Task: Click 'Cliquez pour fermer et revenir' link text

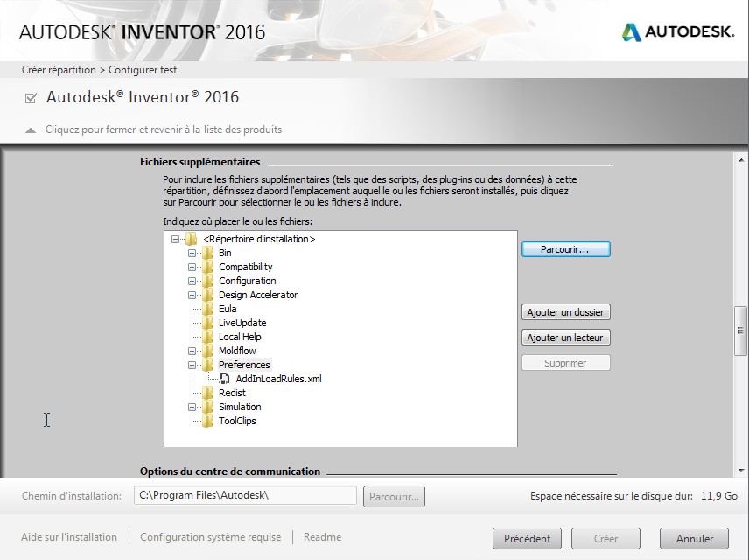Action: pyautogui.click(x=164, y=129)
